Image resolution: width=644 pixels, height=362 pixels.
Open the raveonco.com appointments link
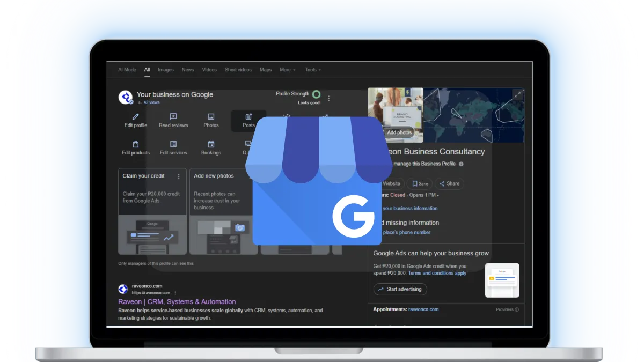[423, 309]
